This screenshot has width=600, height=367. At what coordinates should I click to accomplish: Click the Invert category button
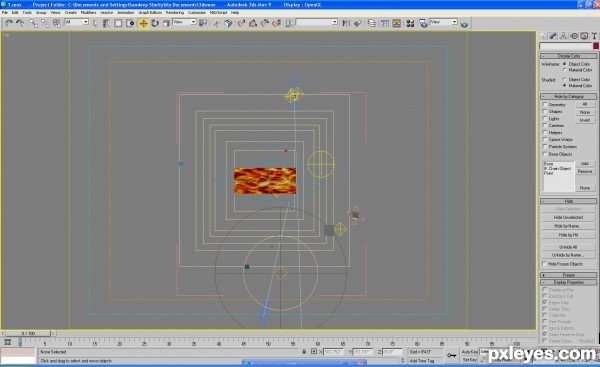click(585, 120)
